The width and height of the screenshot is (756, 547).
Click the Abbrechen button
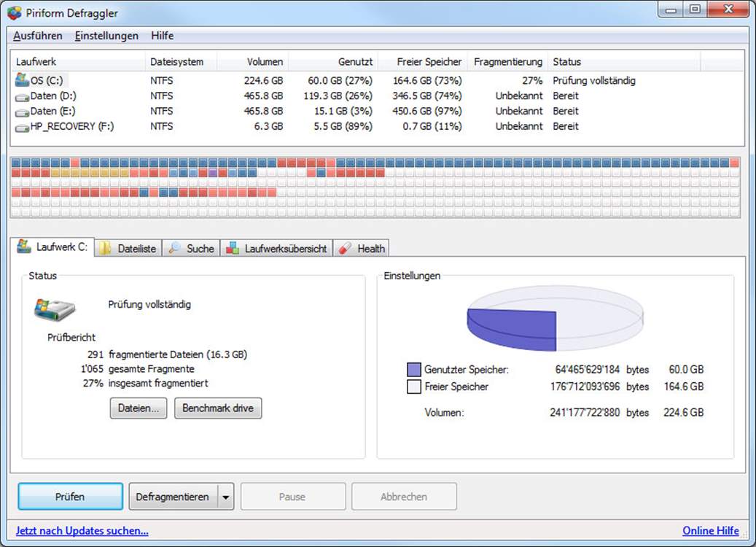(404, 497)
